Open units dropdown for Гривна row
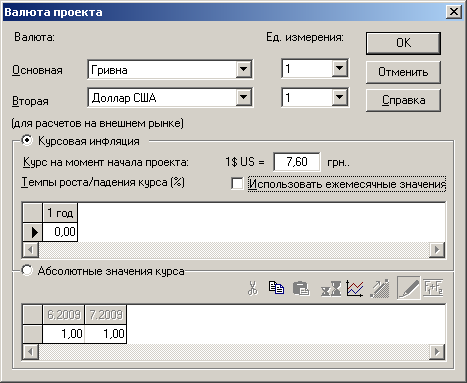This screenshot has width=467, height=383. tap(340, 68)
